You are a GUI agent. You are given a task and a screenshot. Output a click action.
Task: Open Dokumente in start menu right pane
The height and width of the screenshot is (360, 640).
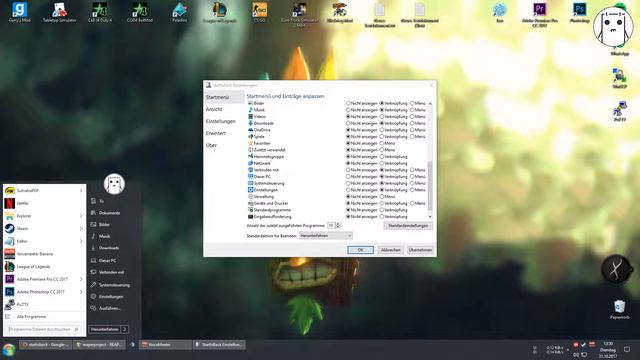tap(109, 213)
